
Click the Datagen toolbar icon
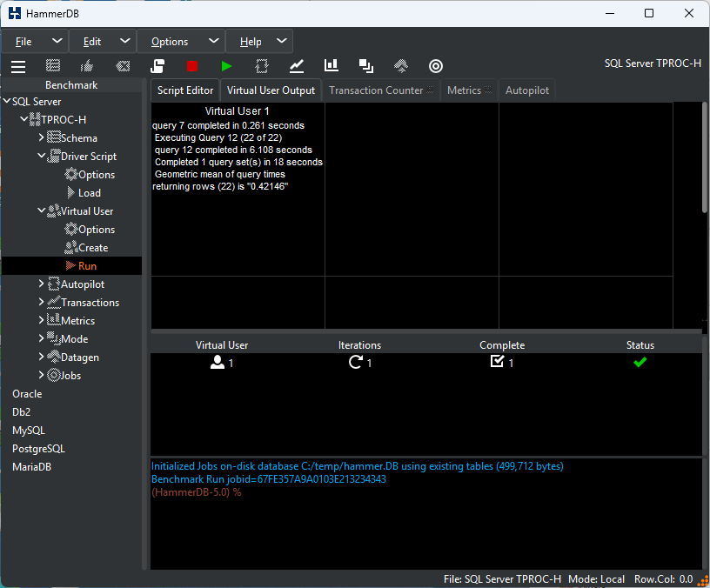(x=401, y=66)
